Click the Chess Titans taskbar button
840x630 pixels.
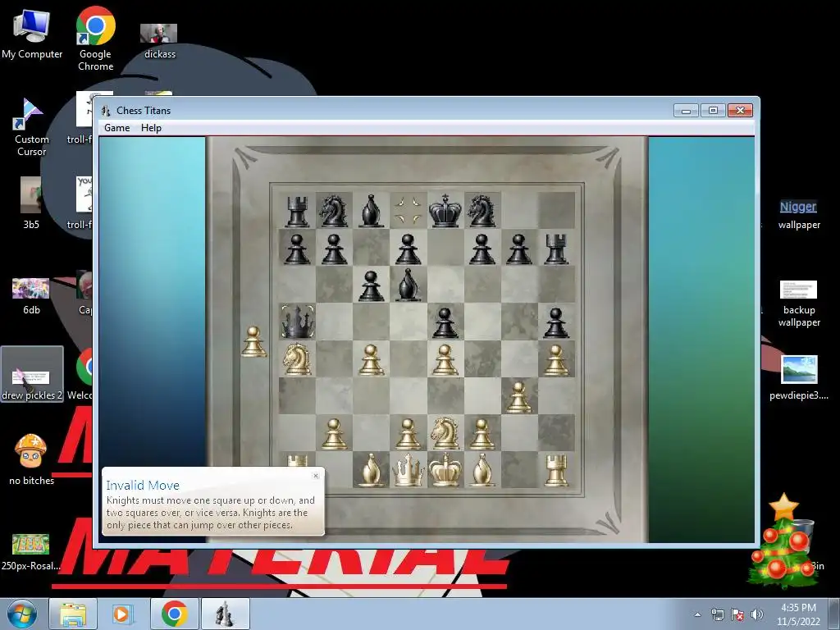(225, 614)
